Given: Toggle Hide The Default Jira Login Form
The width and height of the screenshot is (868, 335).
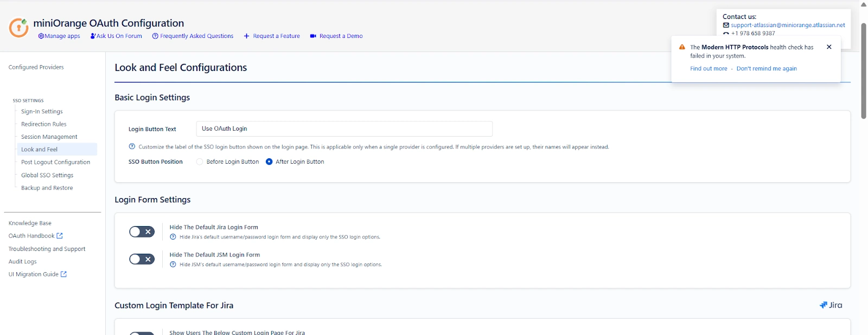Looking at the screenshot, I should tap(142, 232).
